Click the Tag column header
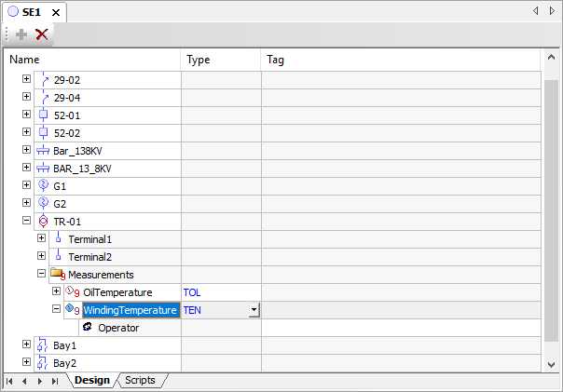 pyautogui.click(x=401, y=60)
